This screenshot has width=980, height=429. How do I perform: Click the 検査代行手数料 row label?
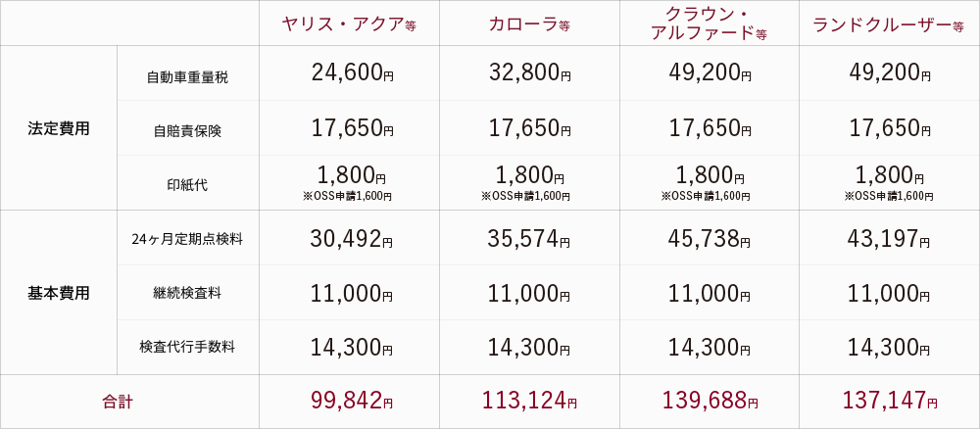coord(187,347)
